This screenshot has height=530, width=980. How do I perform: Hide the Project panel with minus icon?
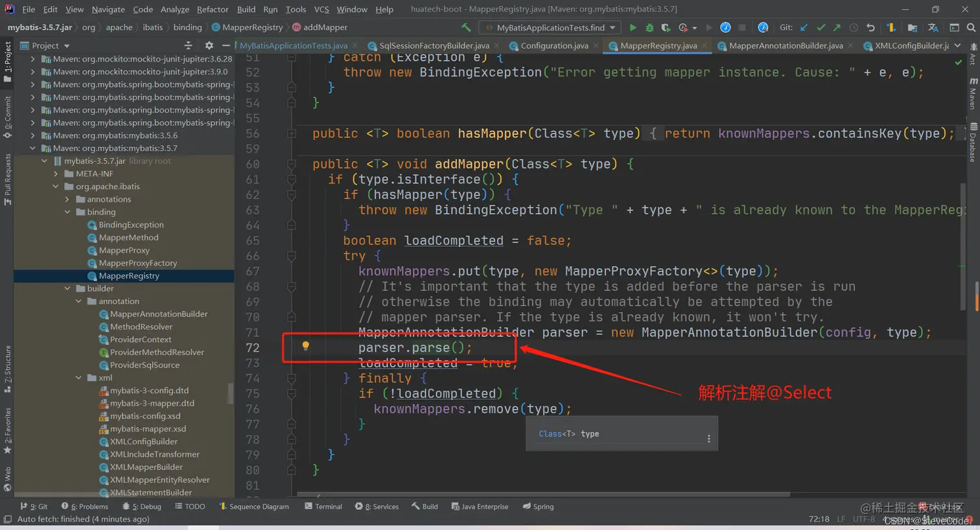pos(226,45)
